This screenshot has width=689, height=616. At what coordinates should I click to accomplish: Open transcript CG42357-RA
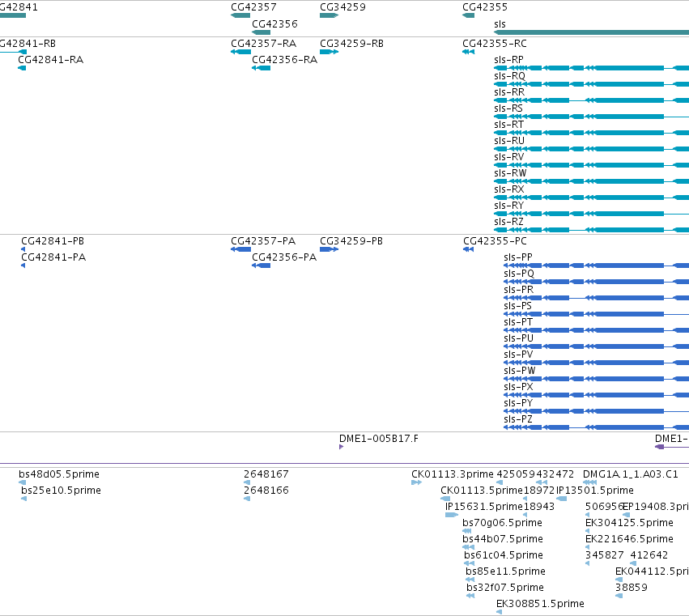click(264, 44)
